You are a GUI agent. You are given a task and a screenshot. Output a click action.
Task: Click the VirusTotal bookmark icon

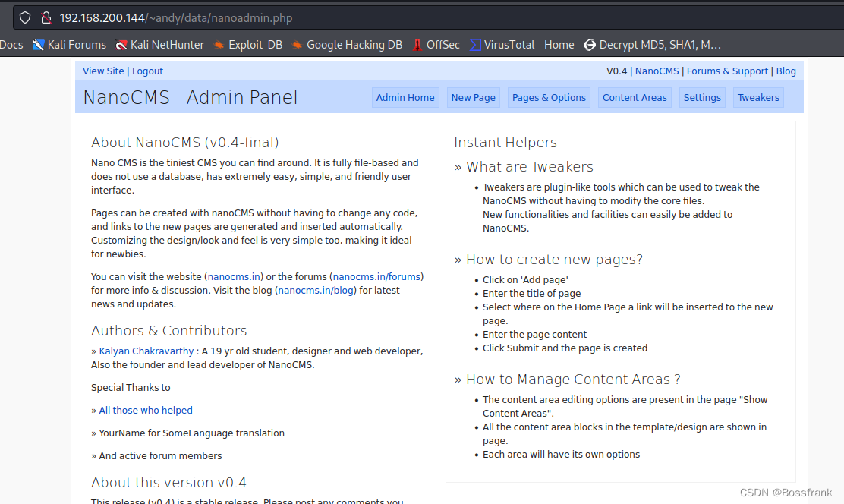pyautogui.click(x=475, y=45)
